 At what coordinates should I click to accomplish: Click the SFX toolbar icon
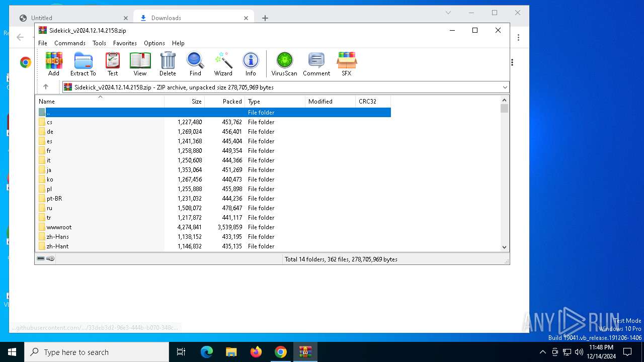(x=347, y=64)
